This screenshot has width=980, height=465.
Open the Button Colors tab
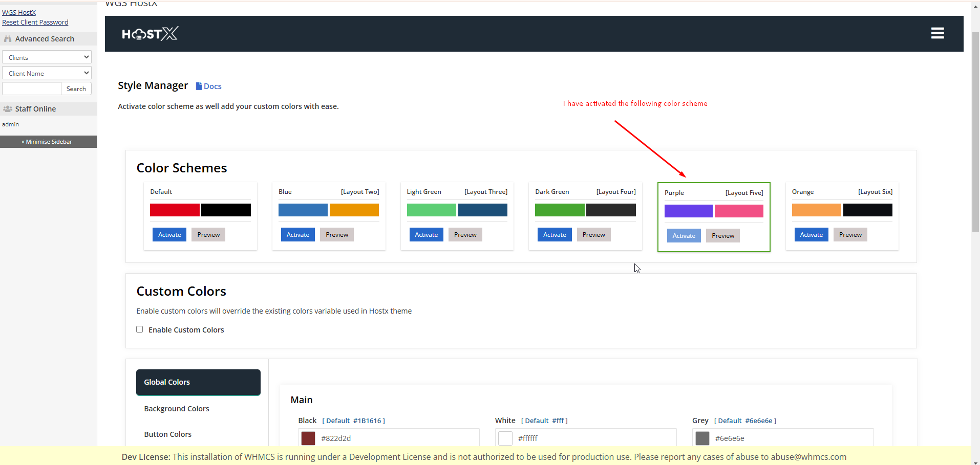(x=168, y=434)
